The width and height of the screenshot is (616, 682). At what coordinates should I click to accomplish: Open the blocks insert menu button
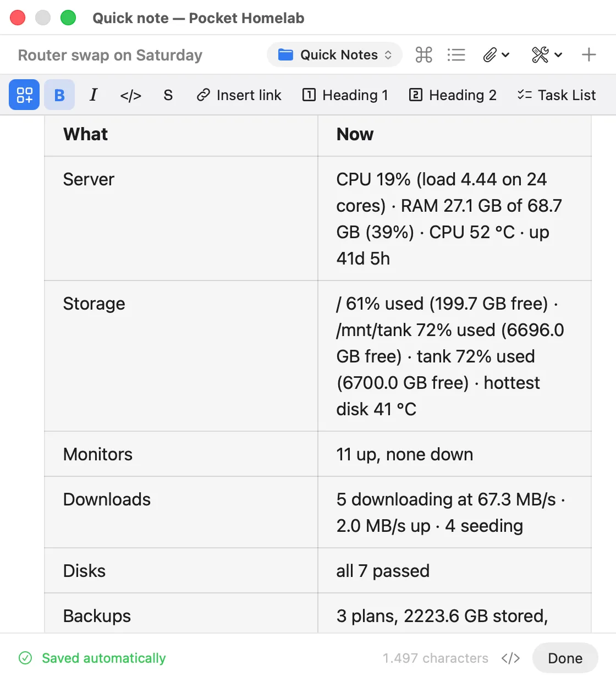click(x=24, y=95)
